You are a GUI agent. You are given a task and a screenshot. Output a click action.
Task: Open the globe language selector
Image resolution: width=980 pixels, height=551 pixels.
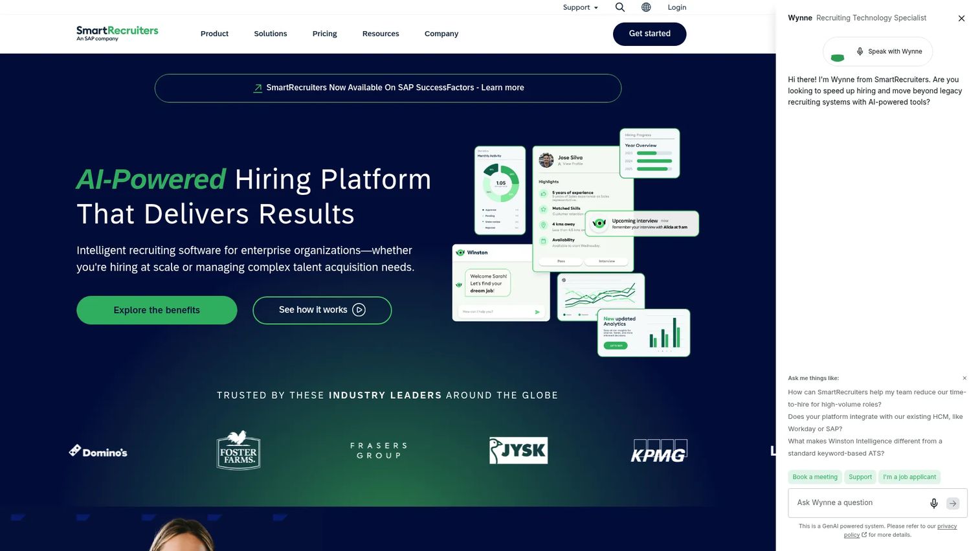[x=646, y=7]
